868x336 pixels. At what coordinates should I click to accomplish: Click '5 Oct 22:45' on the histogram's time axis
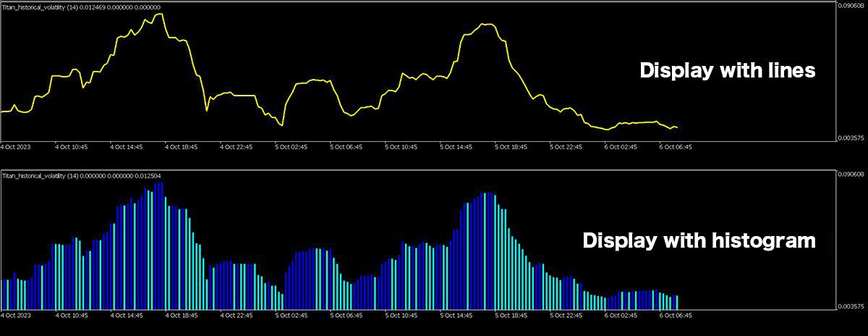pyautogui.click(x=566, y=316)
